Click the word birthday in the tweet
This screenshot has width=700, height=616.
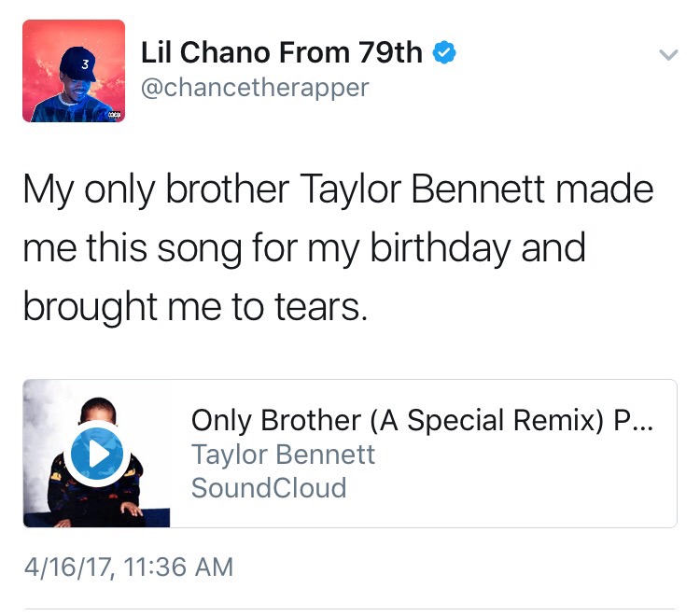click(x=441, y=249)
